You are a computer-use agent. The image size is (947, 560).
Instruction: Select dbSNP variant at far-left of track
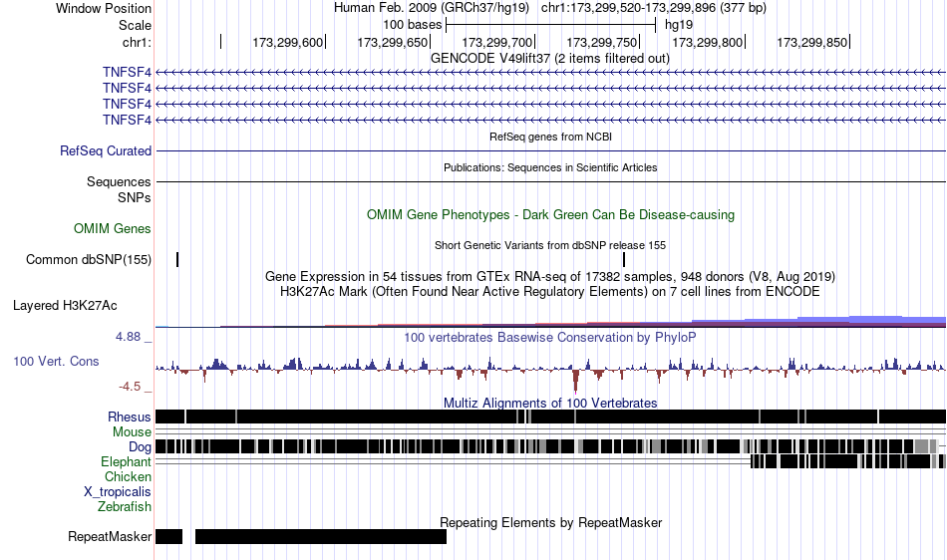(177, 259)
